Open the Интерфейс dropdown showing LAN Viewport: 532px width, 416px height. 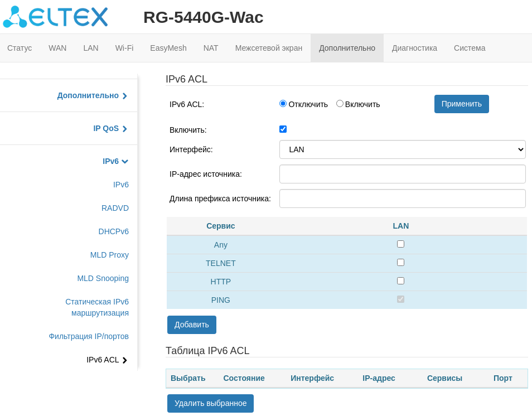click(x=402, y=149)
